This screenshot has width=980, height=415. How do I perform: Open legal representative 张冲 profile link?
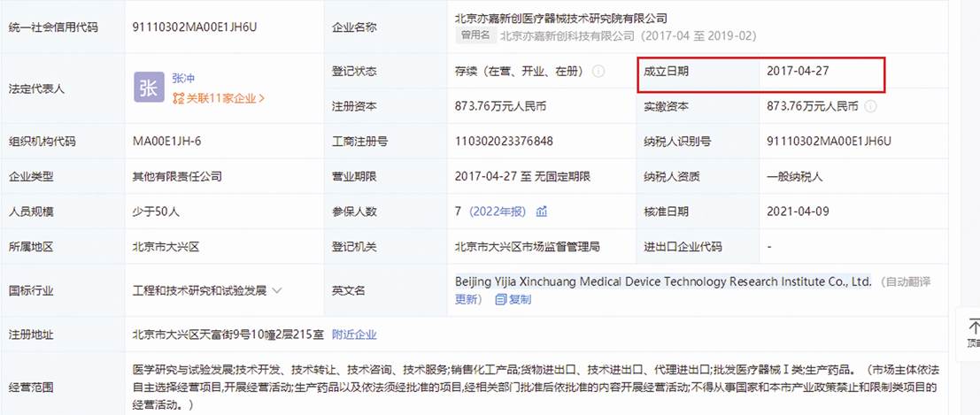tap(183, 78)
